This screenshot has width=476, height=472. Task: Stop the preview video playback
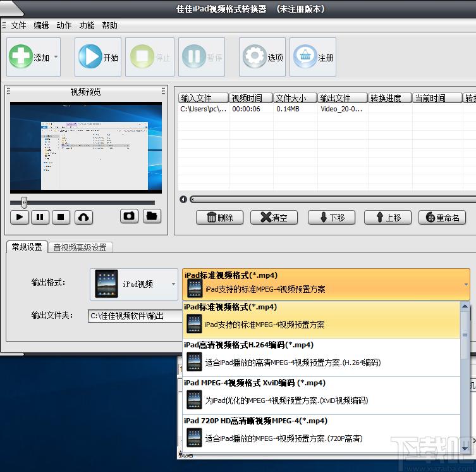point(61,217)
